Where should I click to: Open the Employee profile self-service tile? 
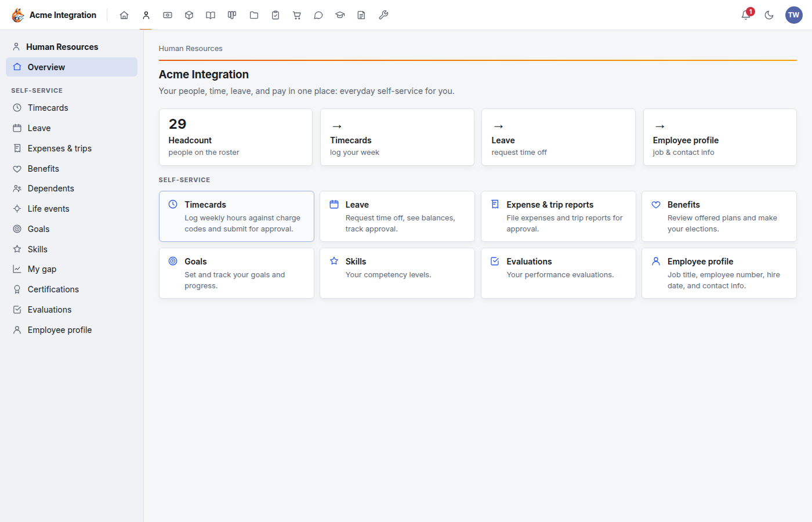tap(719, 273)
